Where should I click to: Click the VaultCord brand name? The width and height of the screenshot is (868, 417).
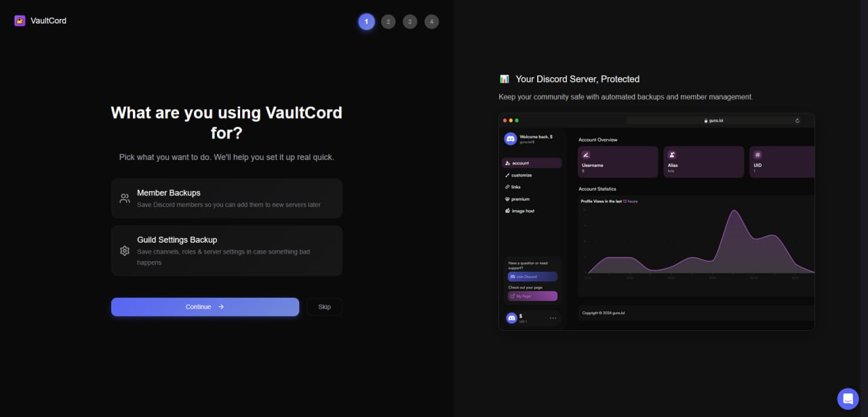48,21
